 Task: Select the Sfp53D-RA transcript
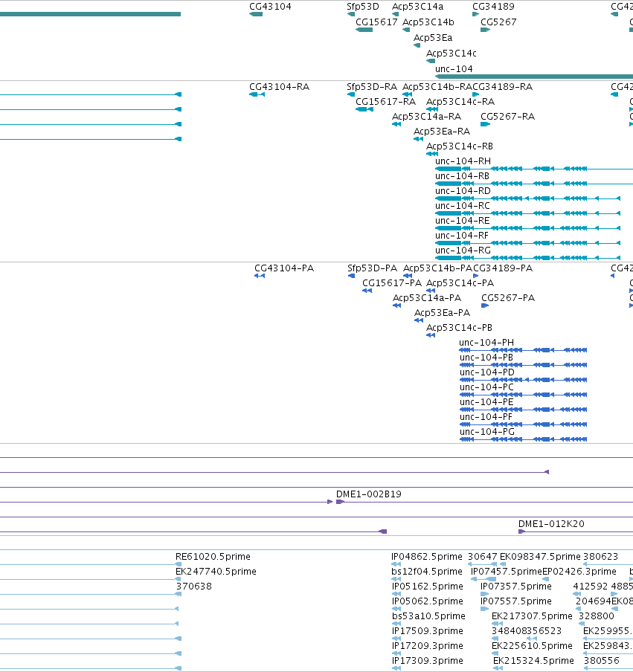[x=351, y=94]
